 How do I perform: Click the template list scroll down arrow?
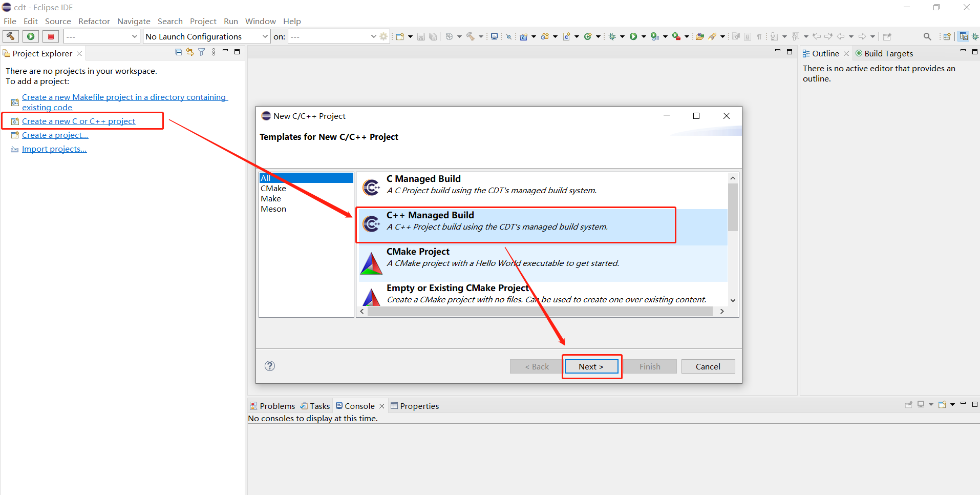(733, 301)
